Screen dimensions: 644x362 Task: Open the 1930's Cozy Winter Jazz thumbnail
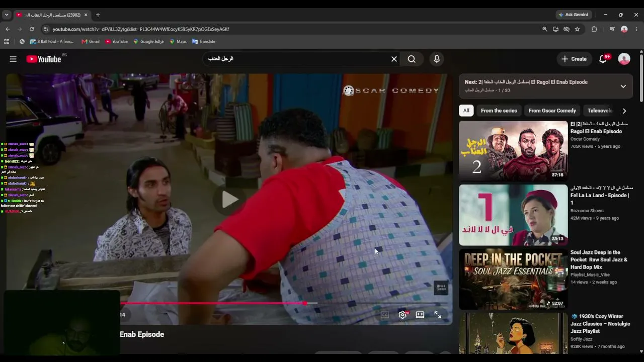coord(513,333)
